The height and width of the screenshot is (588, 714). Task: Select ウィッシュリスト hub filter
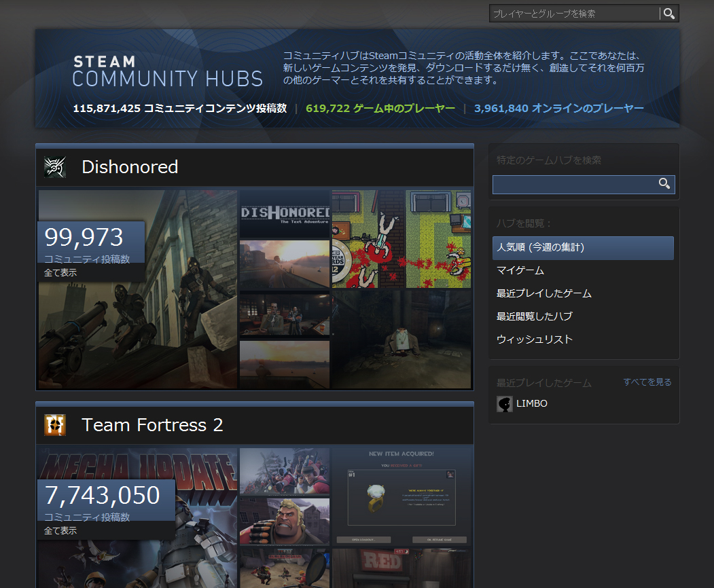[x=583, y=339]
